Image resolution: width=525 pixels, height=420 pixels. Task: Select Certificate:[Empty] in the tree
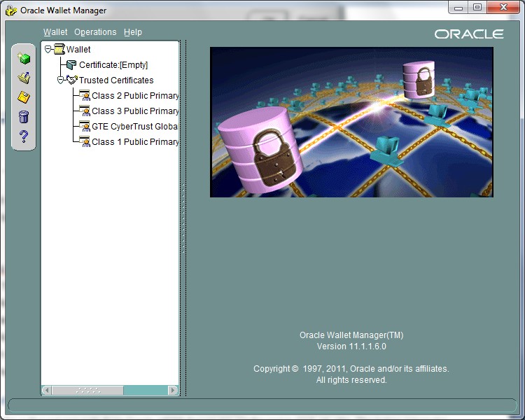click(x=113, y=64)
